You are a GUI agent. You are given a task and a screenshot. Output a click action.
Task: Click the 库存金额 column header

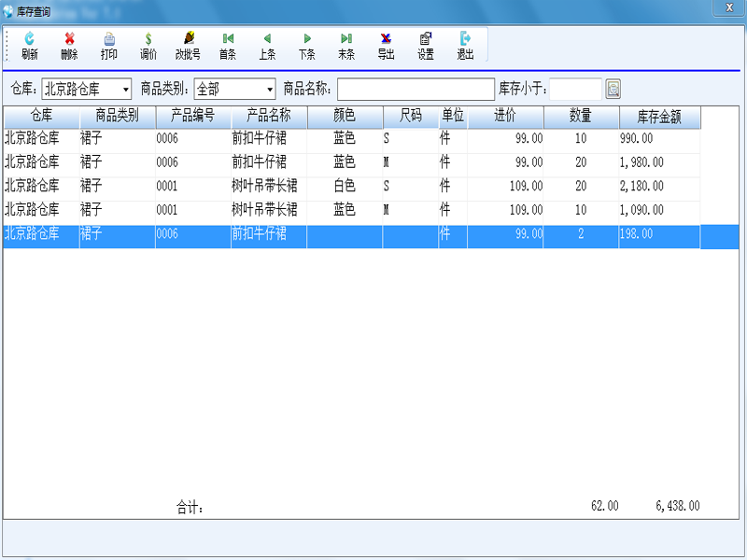659,117
